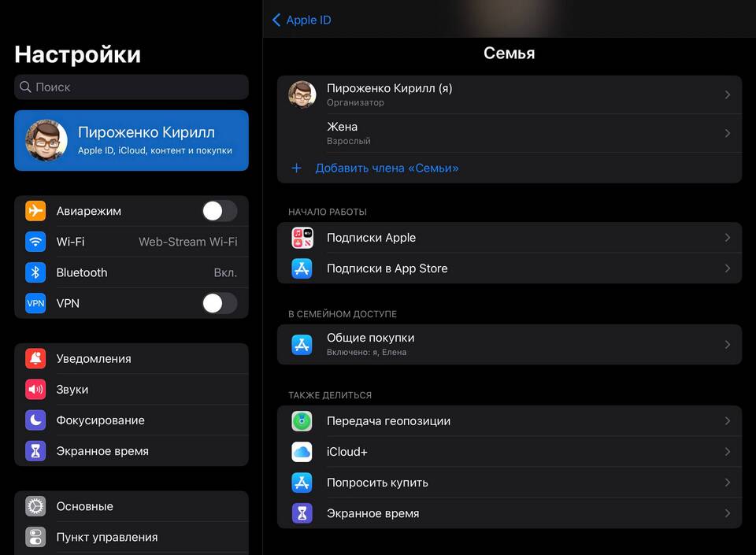756x555 pixels.
Task: Tap Передача геопозиции label
Action: click(x=388, y=421)
